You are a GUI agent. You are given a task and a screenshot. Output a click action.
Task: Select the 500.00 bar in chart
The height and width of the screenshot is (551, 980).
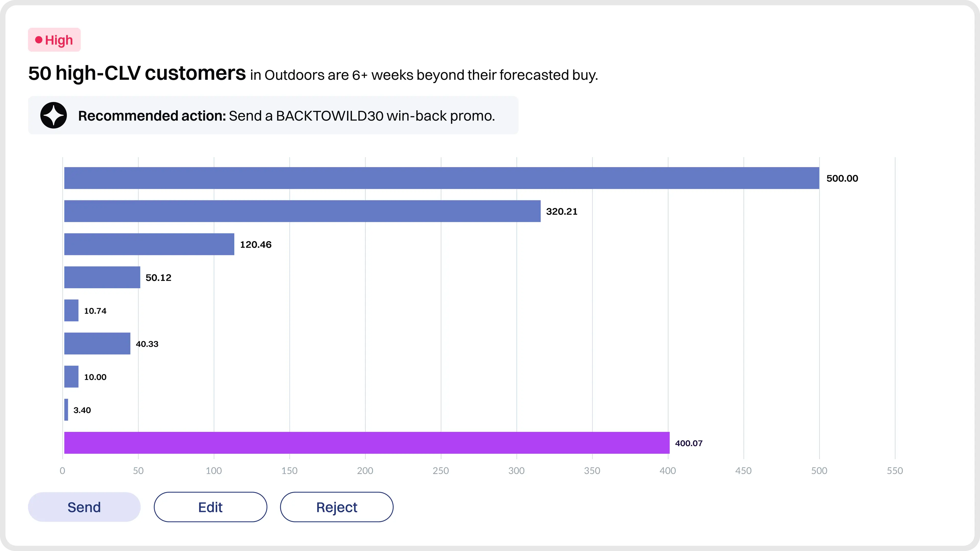click(x=441, y=178)
